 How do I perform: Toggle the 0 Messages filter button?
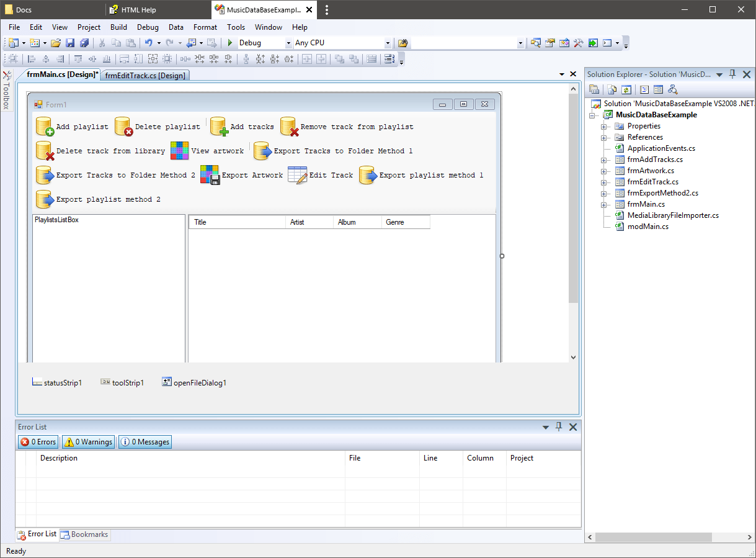(145, 442)
